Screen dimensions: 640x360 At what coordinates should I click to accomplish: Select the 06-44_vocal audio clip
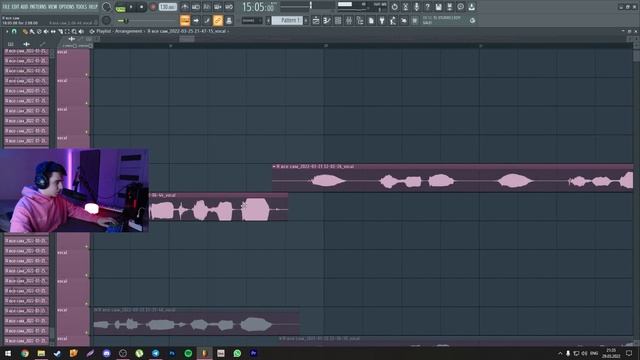pos(218,207)
